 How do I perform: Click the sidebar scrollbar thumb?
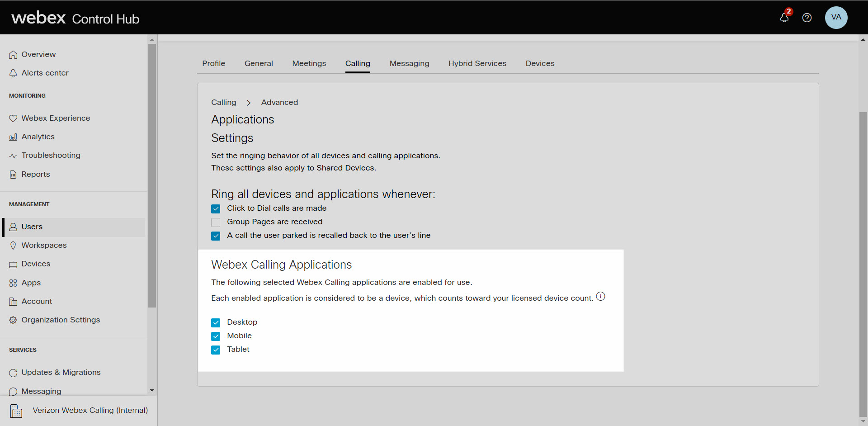(152, 176)
